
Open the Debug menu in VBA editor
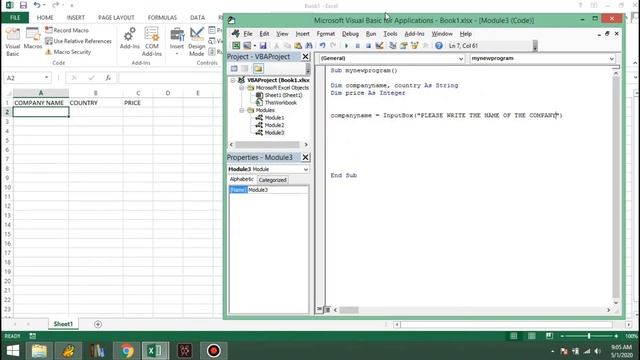(x=350, y=34)
